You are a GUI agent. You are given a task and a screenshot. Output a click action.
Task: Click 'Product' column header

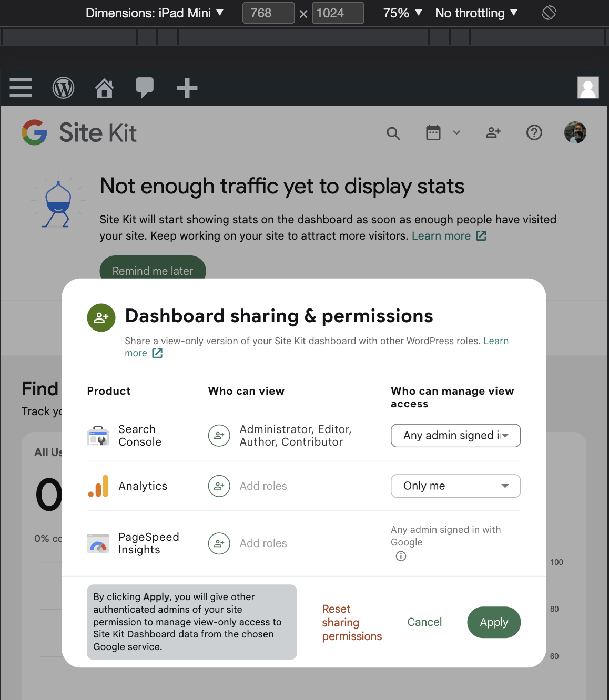(109, 391)
